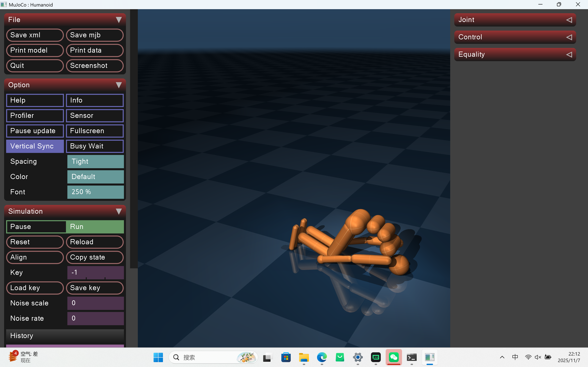Collapse the File section

tap(119, 20)
